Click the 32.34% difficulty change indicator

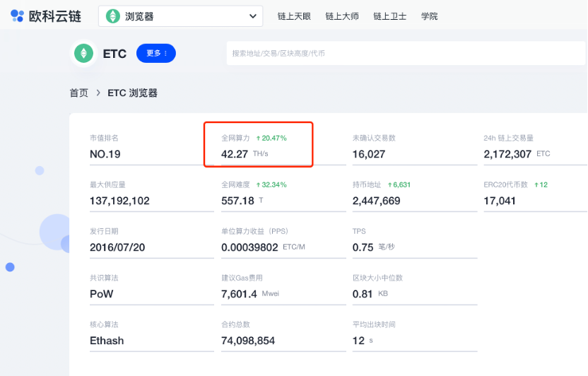[271, 184]
